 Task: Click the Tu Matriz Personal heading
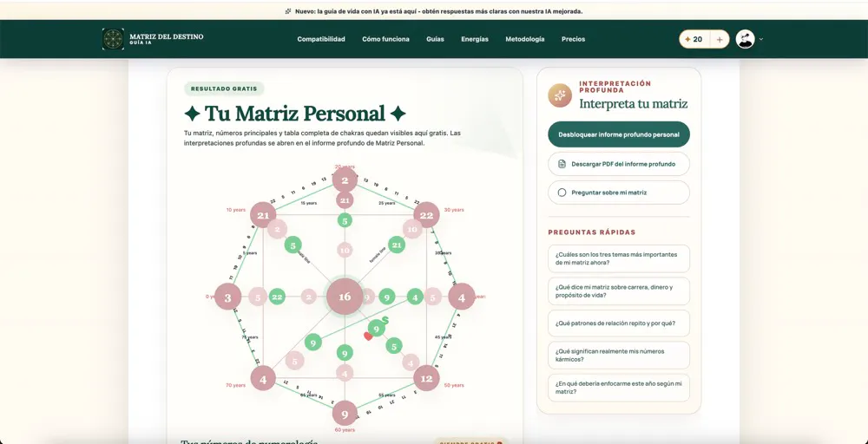tap(295, 114)
